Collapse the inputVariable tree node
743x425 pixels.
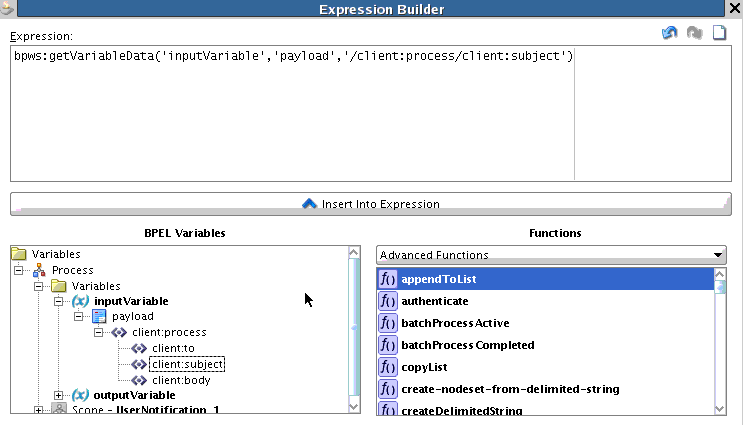coord(58,301)
